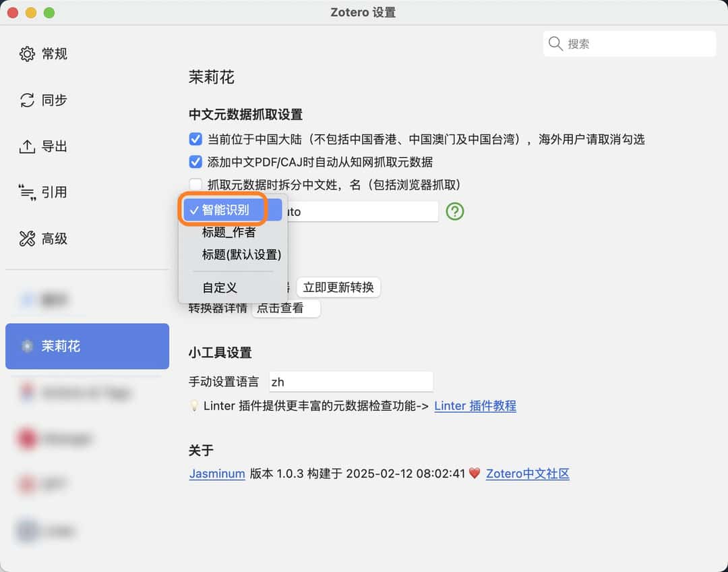Viewport: 728px width, 572px height.
Task: Click the 高级 wrench icon in sidebar
Action: (x=26, y=238)
